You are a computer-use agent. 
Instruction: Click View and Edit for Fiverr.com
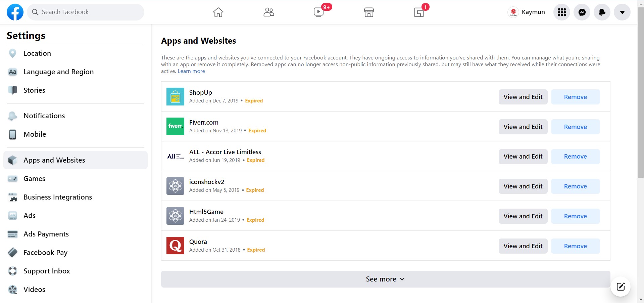coord(523,127)
